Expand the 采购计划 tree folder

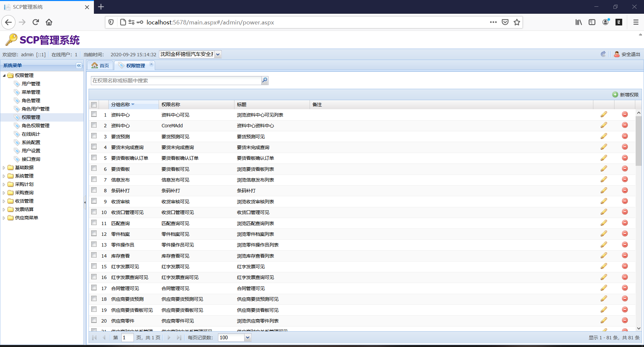[4, 184]
